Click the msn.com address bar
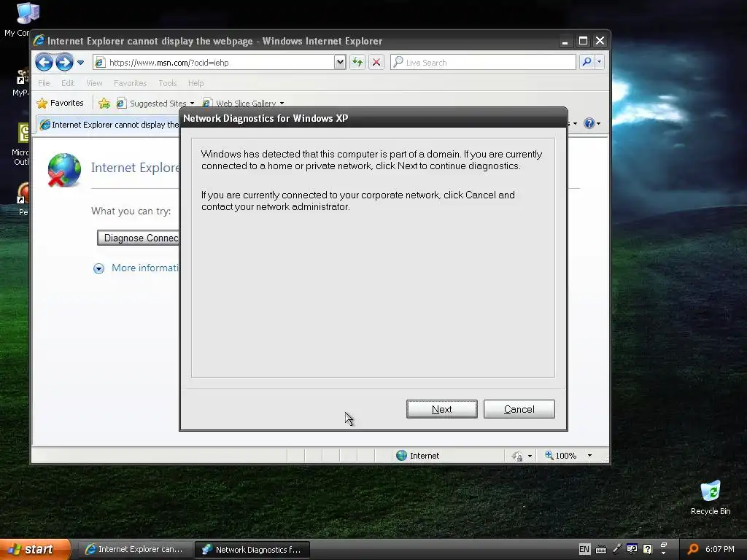Screen dimensions: 747x560 (214, 63)
